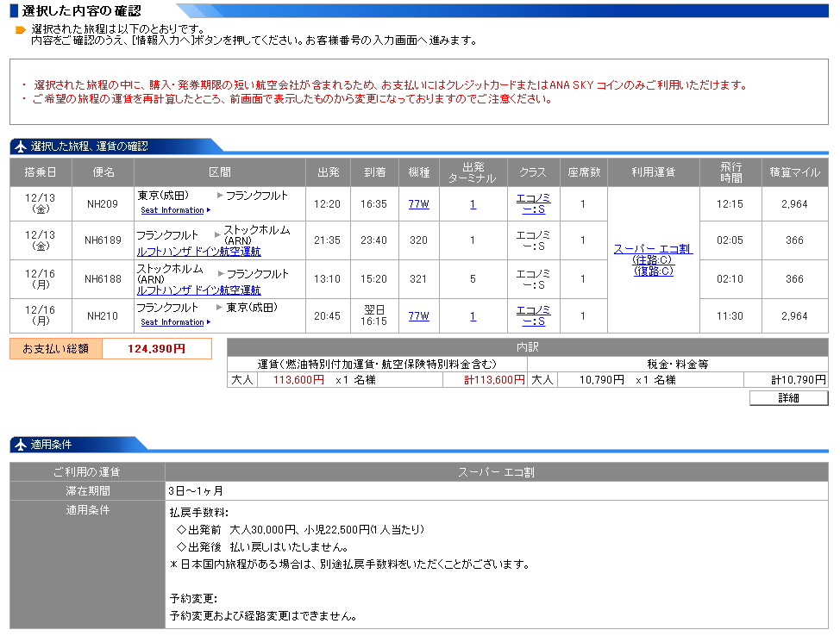Select departure time 12:20

tap(328, 204)
